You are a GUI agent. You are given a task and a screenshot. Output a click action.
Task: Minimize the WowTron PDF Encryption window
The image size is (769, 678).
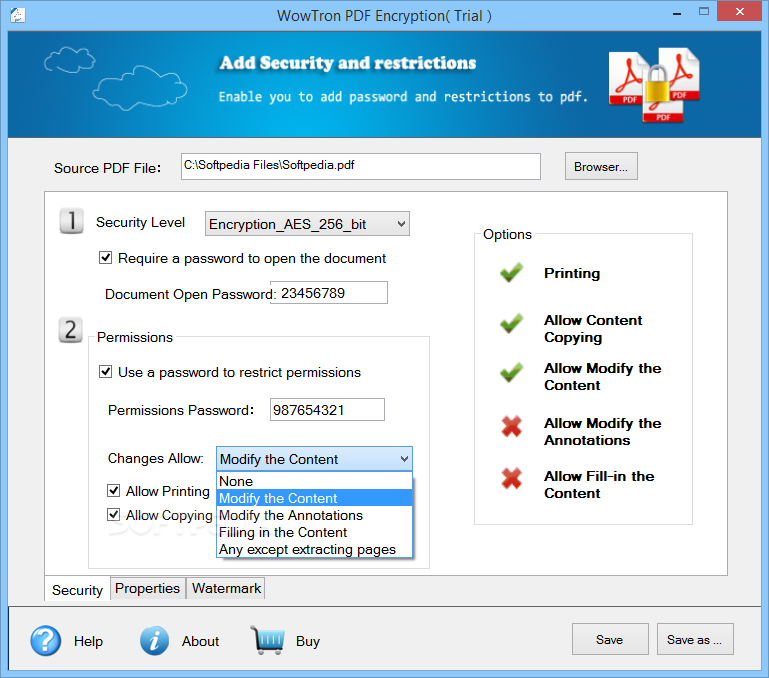click(677, 12)
